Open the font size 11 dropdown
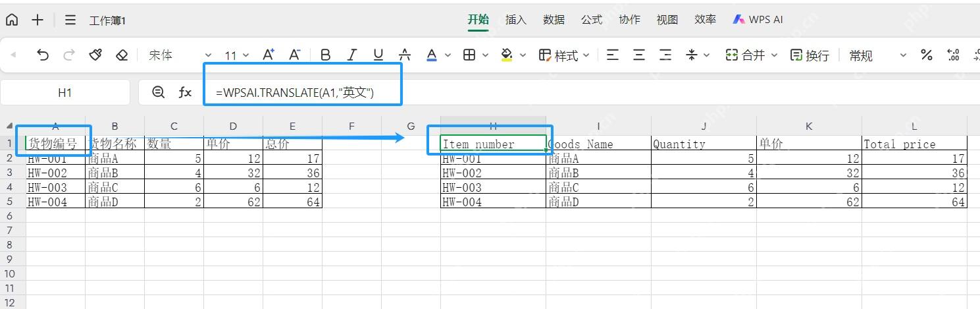This screenshot has height=309, width=980. click(x=237, y=55)
